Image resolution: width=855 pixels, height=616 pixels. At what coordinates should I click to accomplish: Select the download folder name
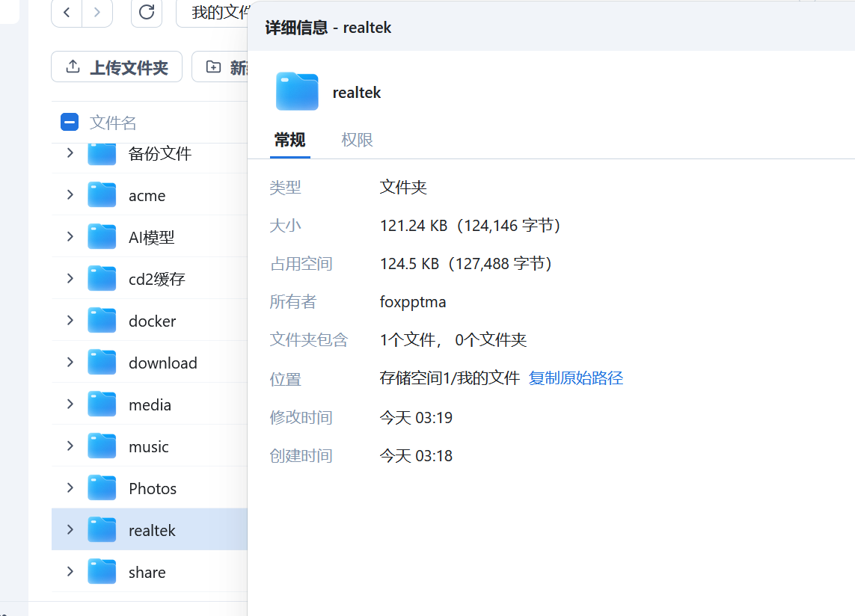[162, 363]
